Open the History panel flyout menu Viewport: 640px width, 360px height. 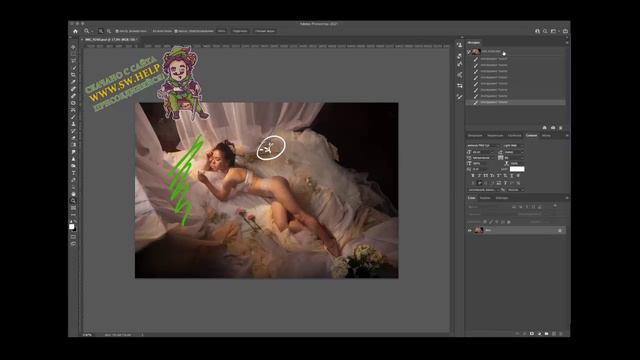tap(567, 42)
